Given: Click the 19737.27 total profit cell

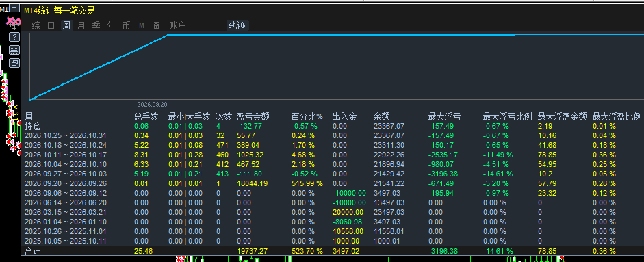Looking at the screenshot, I should [252, 251].
